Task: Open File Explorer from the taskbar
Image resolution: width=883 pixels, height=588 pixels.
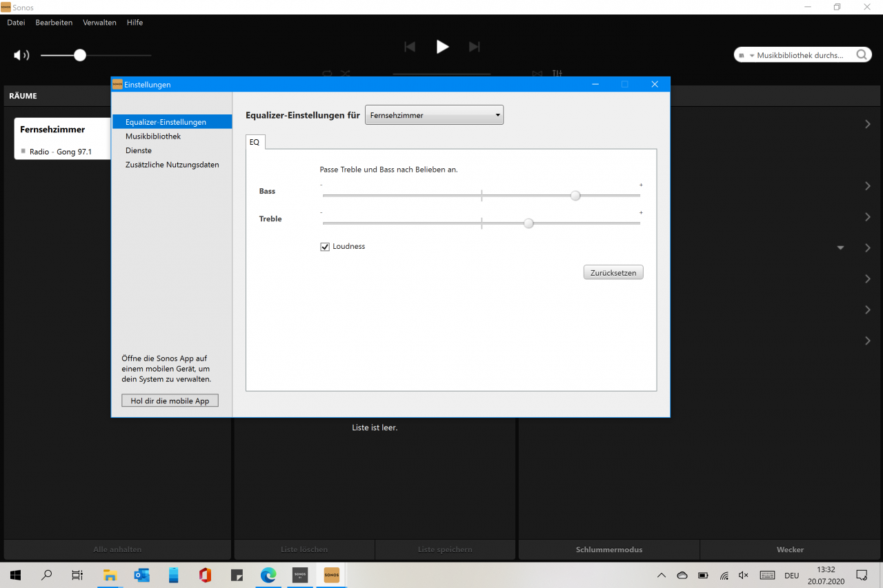Action: click(x=110, y=575)
